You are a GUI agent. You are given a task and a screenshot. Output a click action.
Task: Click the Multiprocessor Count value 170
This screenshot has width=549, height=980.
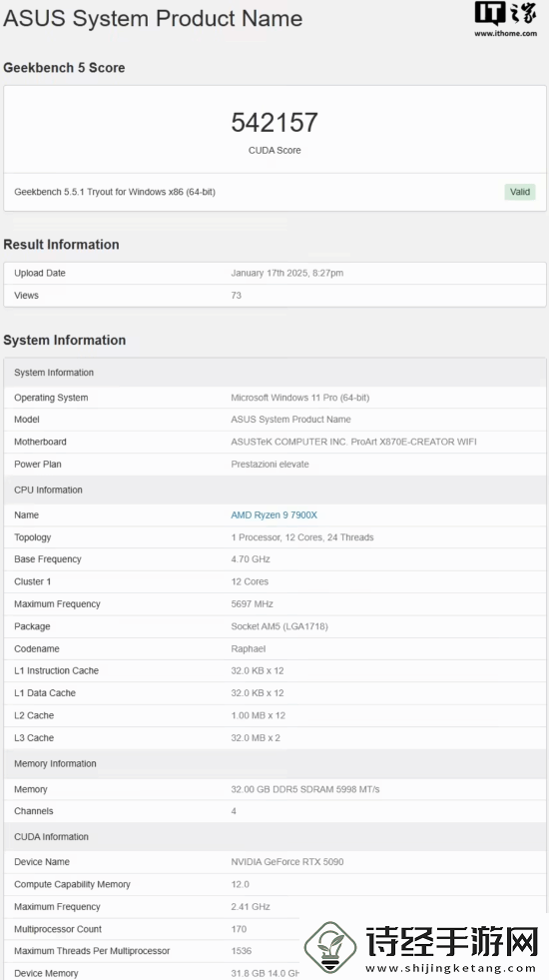click(239, 929)
